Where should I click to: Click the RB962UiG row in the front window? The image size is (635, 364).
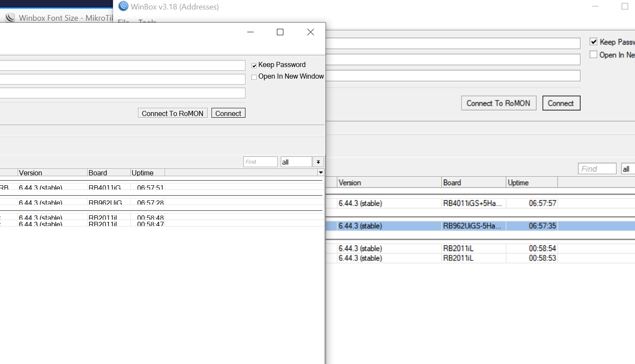coord(162,202)
